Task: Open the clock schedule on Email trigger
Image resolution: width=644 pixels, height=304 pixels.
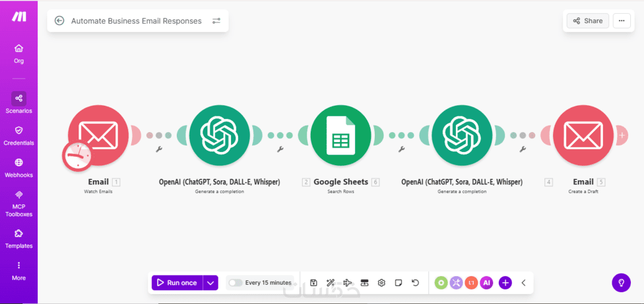Action: (77, 155)
